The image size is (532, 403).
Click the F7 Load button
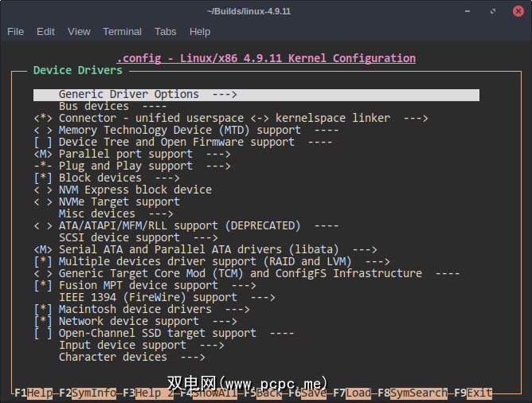352,393
